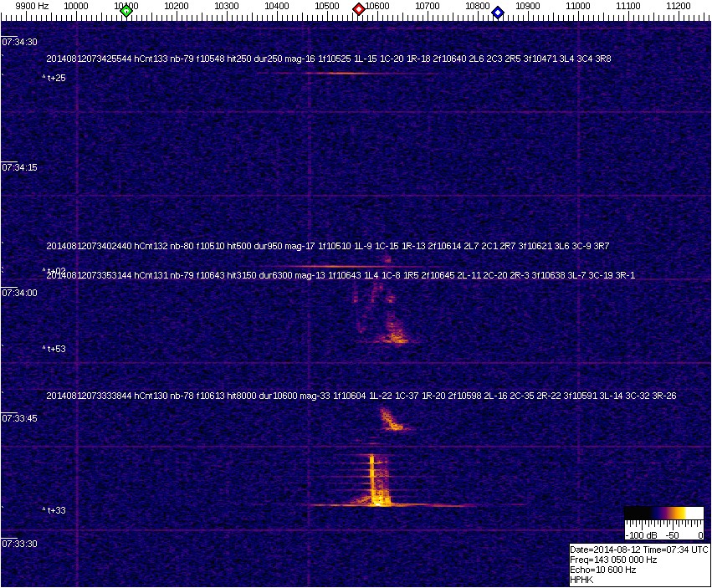The height and width of the screenshot is (588, 712).
Task: Click the 07:34:30 time label
Action: click(x=19, y=42)
